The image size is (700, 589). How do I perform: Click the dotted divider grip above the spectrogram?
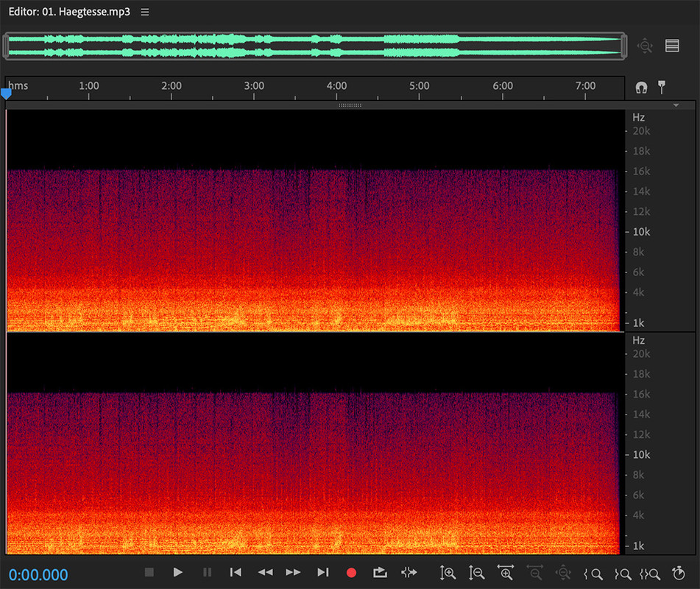(x=350, y=105)
